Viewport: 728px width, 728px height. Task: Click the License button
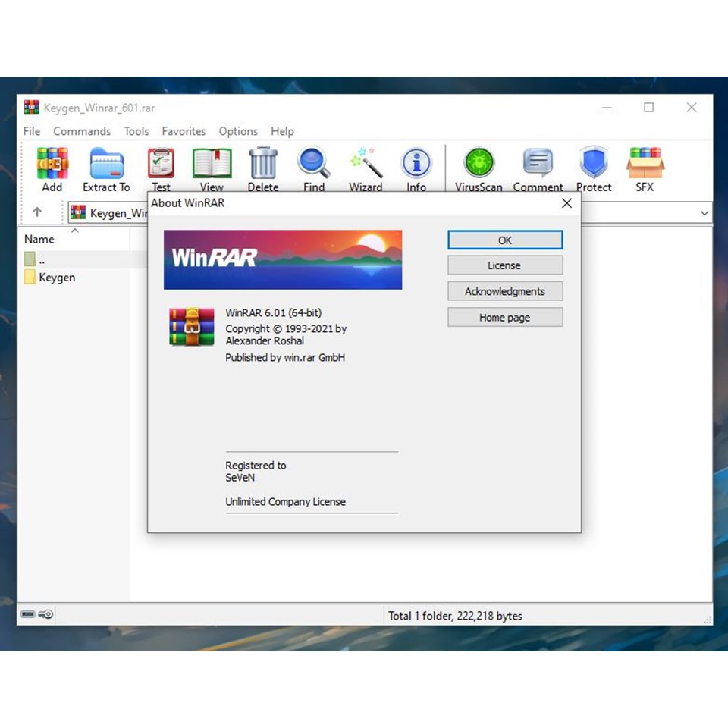[x=505, y=265]
